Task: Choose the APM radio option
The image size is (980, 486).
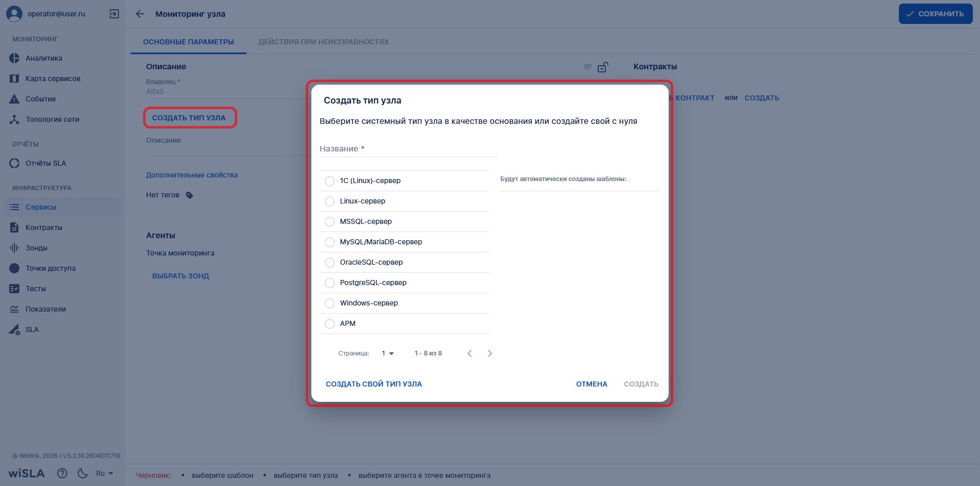Action: (330, 324)
